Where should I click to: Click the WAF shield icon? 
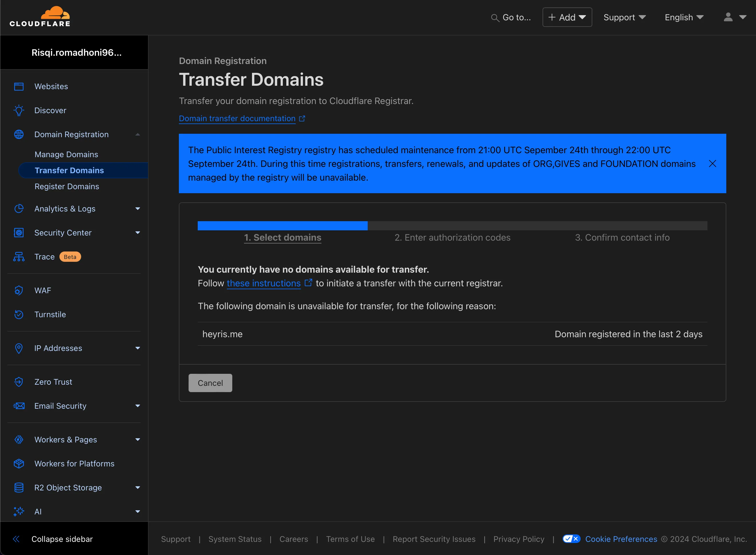coord(19,290)
